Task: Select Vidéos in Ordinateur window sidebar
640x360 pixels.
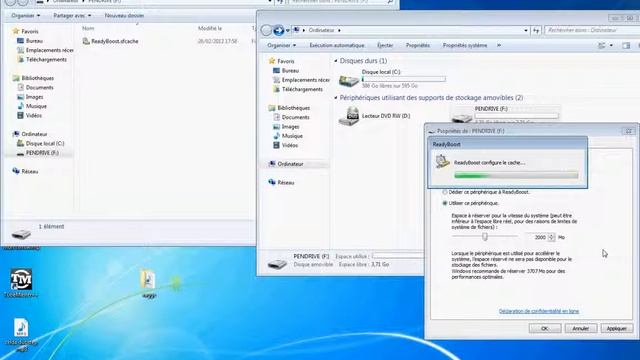Action: [285, 145]
